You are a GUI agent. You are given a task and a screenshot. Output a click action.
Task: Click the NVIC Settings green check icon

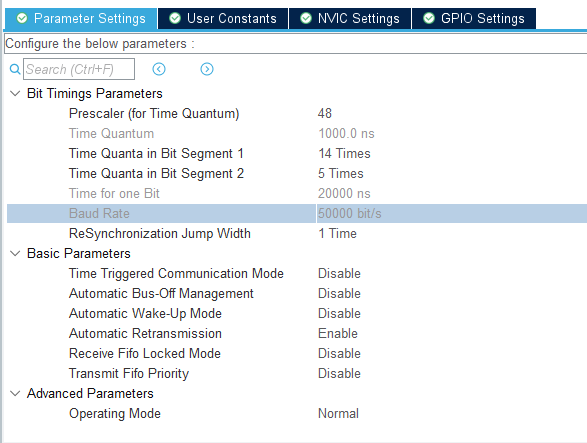pos(306,18)
